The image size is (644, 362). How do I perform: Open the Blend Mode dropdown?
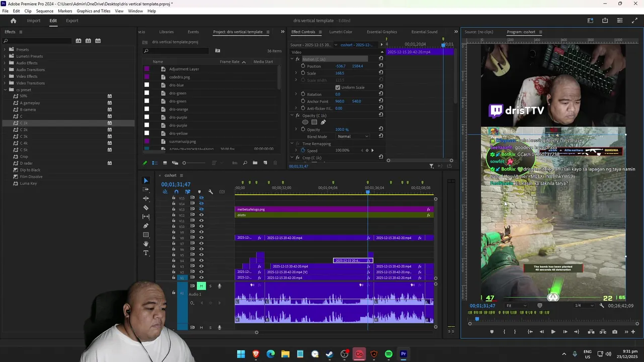352,137
